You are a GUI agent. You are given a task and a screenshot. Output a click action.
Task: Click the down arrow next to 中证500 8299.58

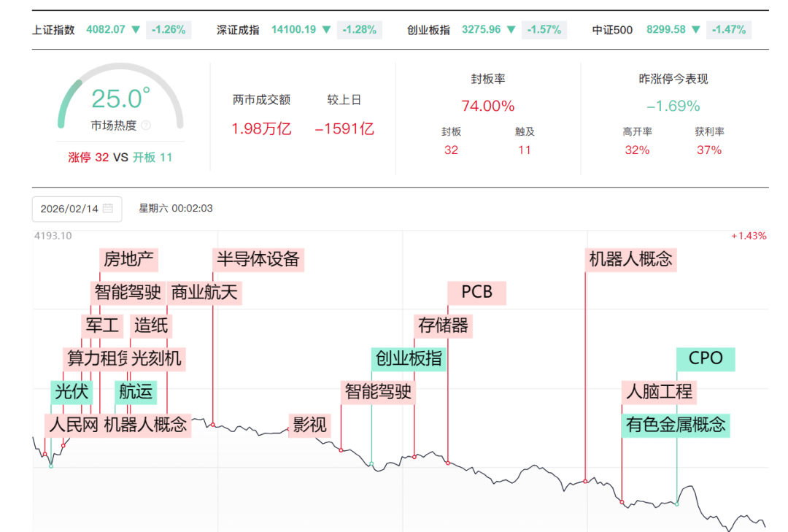696,30
